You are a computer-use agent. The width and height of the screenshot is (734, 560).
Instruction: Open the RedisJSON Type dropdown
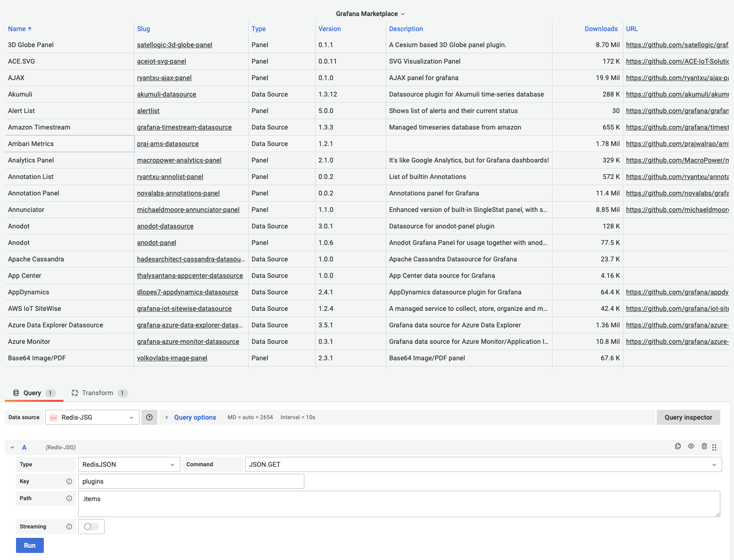(129, 464)
